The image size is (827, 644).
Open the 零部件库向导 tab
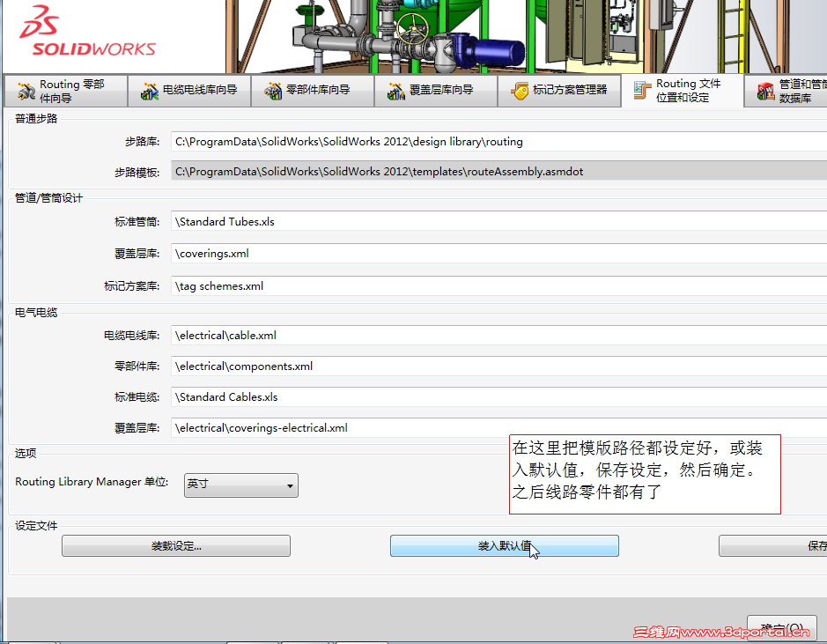[313, 92]
